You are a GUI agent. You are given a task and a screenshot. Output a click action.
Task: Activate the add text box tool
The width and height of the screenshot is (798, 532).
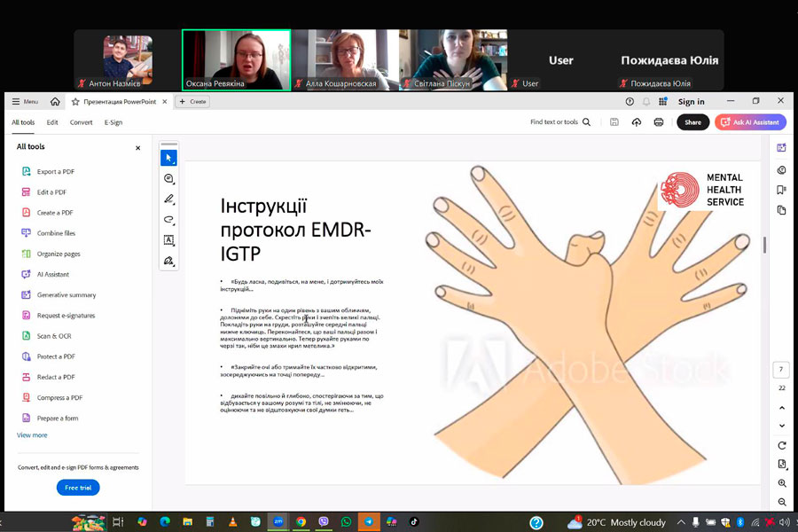tap(168, 240)
